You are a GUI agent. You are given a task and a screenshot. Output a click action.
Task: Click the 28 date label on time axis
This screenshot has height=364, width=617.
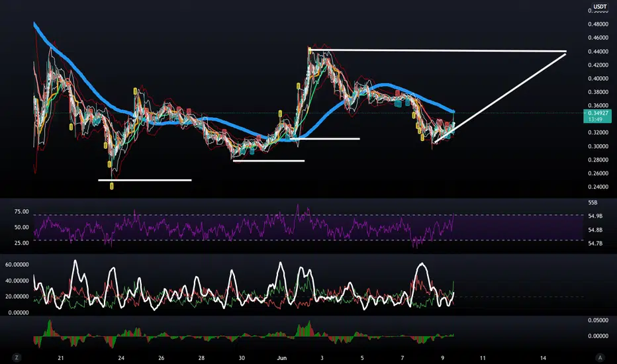[201, 358]
